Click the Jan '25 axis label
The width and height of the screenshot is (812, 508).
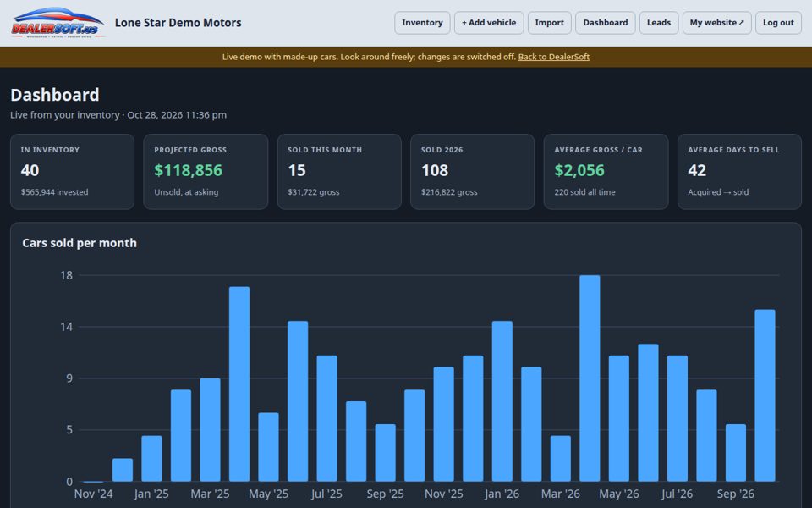(x=151, y=494)
